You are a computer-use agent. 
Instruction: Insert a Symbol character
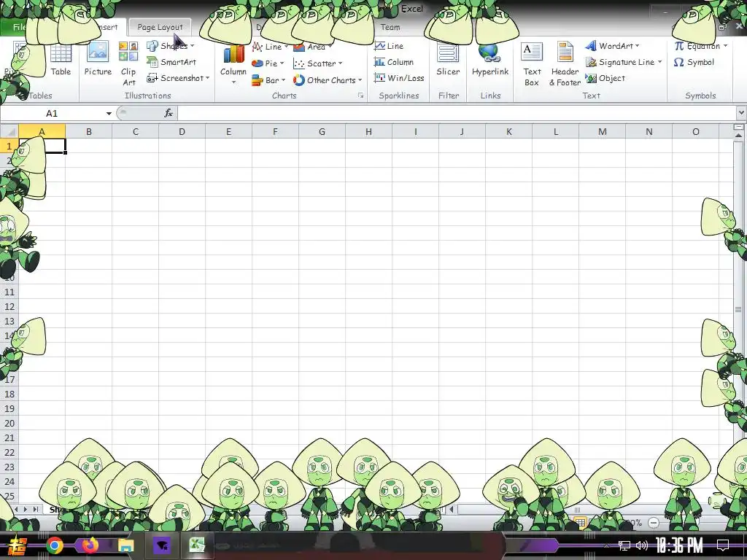(x=694, y=62)
